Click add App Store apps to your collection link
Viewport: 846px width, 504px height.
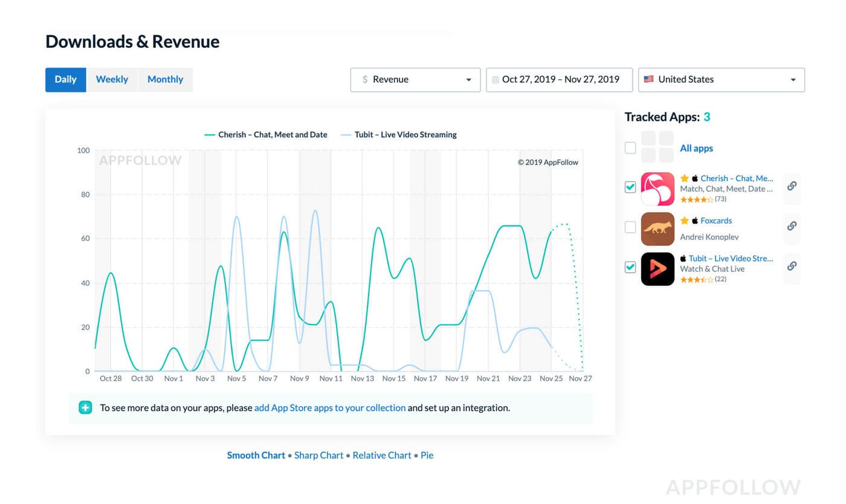330,408
